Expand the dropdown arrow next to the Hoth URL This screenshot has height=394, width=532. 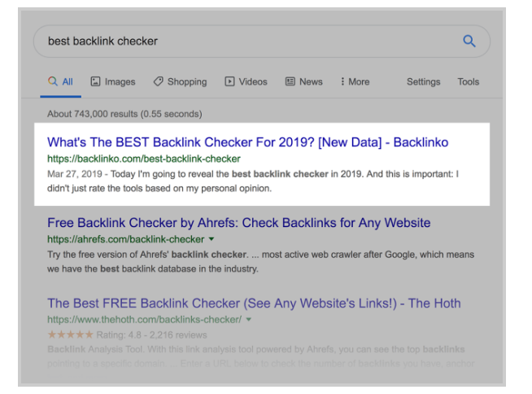[x=249, y=320]
